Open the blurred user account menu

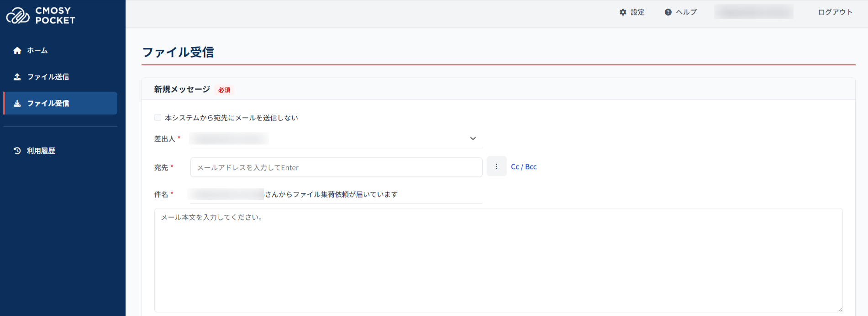753,12
